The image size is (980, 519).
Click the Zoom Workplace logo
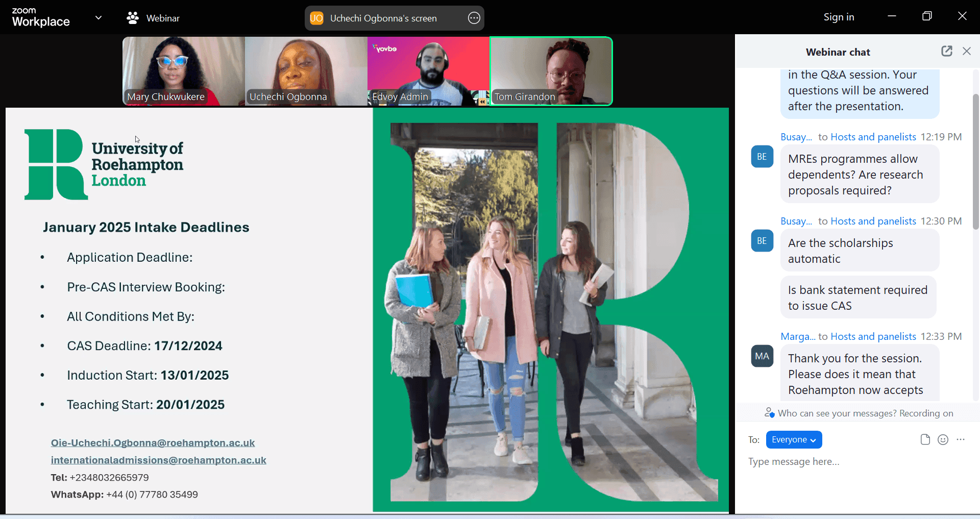[x=41, y=17]
